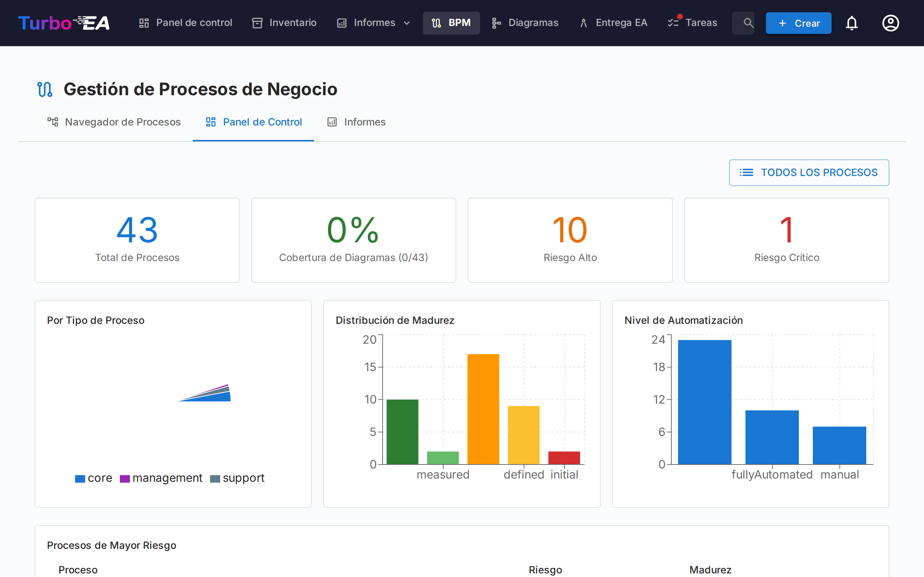Viewport: 924px width, 577px height.
Task: Open the search icon in navbar
Action: tap(748, 23)
